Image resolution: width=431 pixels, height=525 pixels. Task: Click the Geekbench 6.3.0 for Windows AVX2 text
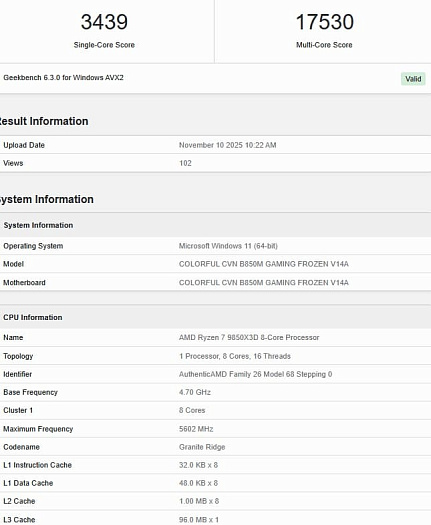63,78
